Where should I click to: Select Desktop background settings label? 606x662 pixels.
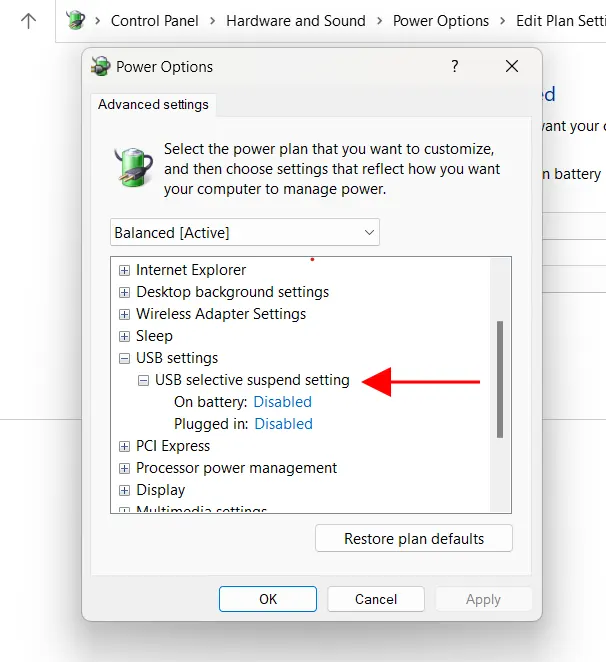pos(232,292)
